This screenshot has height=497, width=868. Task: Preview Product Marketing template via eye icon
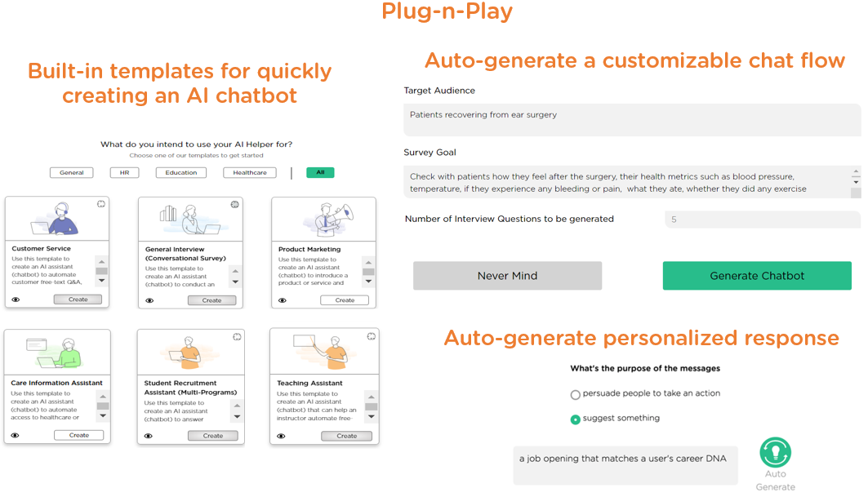pyautogui.click(x=283, y=300)
